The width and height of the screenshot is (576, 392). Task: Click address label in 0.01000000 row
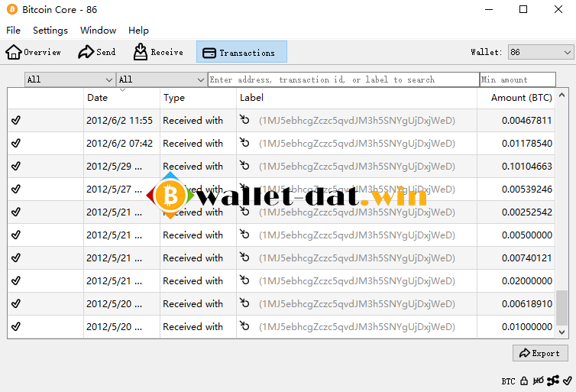tap(357, 326)
